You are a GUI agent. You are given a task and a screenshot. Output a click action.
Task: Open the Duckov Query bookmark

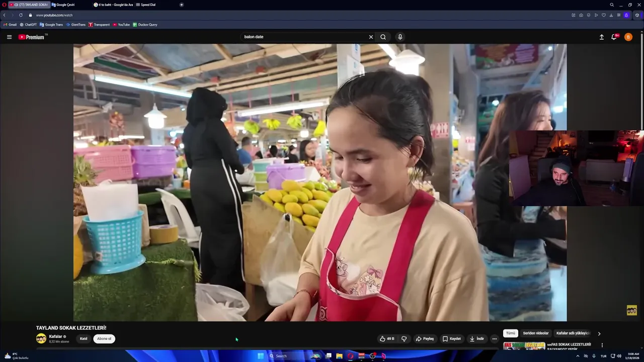tap(145, 25)
